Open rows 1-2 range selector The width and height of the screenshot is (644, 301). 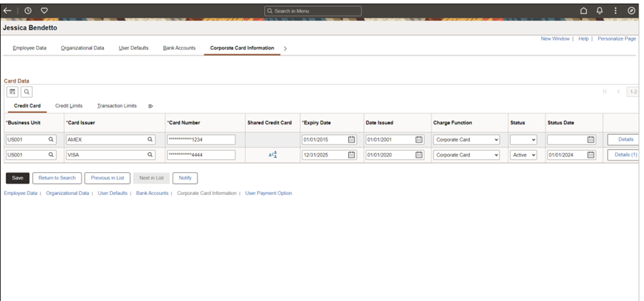pyautogui.click(x=633, y=92)
